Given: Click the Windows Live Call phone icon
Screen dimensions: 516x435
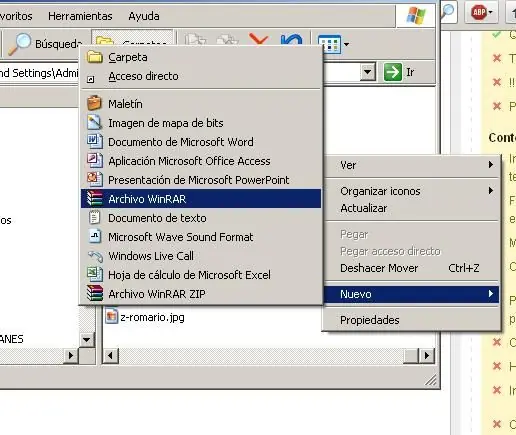Looking at the screenshot, I should coord(95,256).
